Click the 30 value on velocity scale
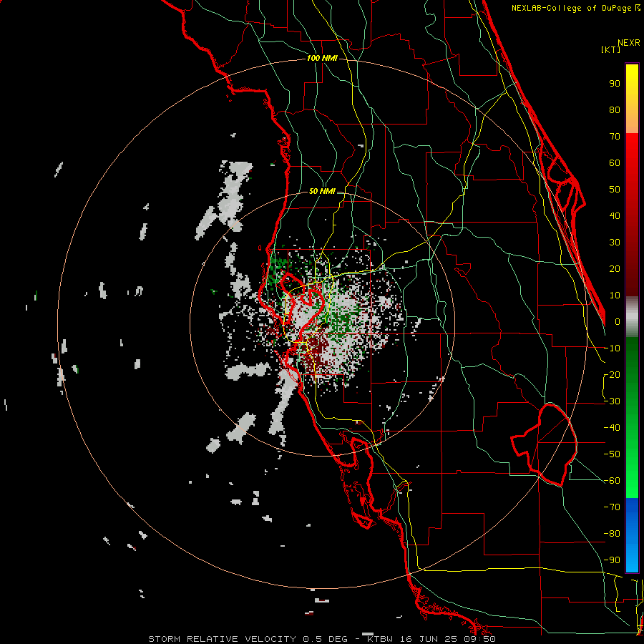Screen dimensions: 644x644 (615, 243)
